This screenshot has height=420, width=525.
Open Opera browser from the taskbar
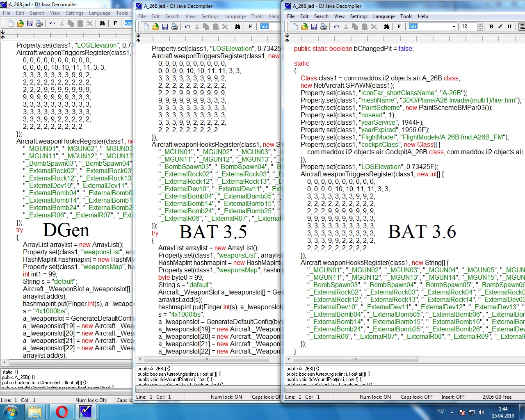tap(62, 411)
